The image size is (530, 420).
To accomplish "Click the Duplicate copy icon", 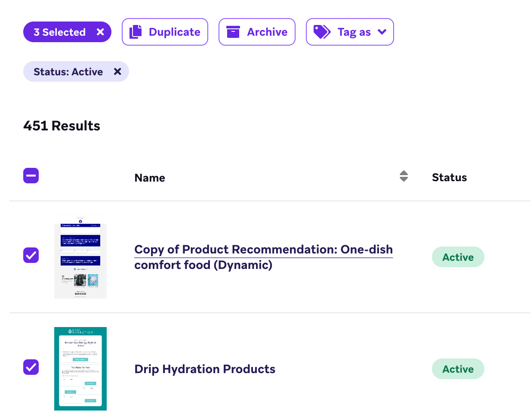I will 136,32.
